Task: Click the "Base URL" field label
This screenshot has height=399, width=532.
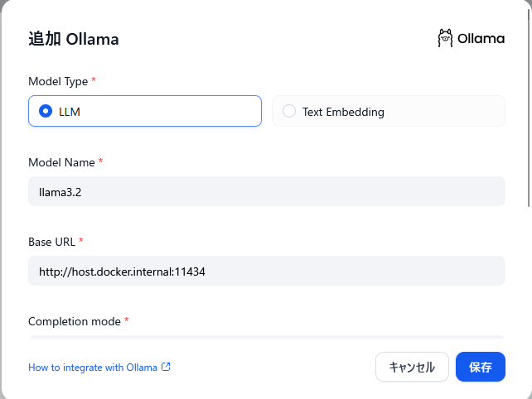Action: (x=51, y=242)
